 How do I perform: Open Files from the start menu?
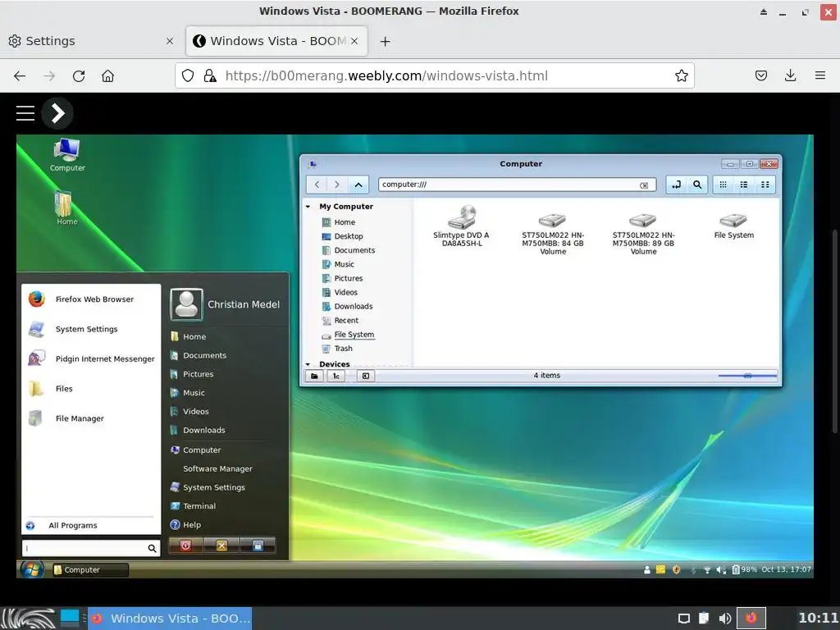pos(51,388)
